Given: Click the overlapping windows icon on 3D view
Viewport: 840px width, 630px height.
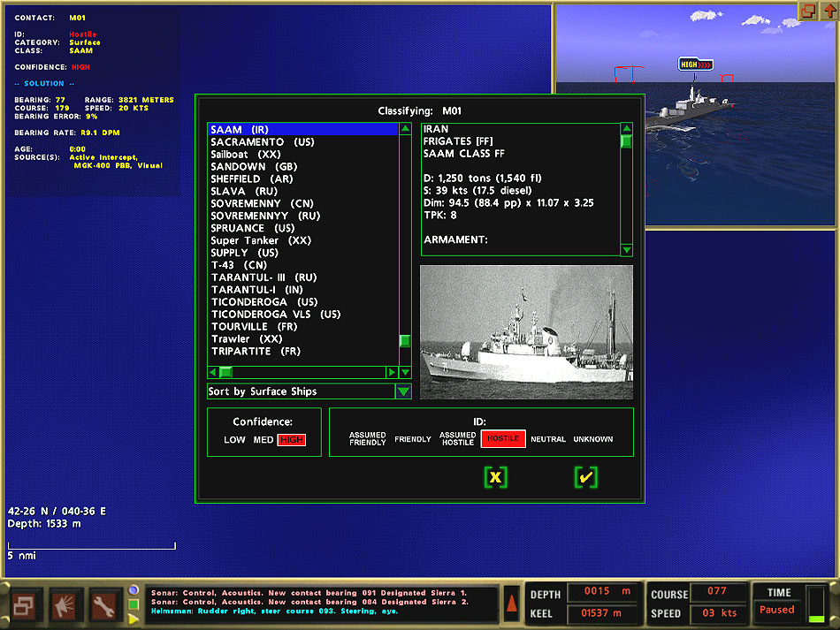Looking at the screenshot, I should click(807, 11).
